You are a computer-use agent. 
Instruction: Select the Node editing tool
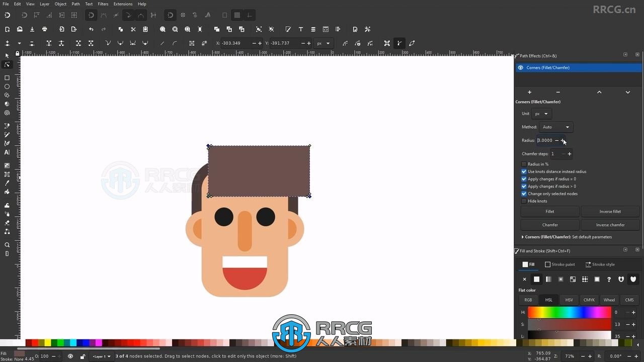(x=7, y=65)
